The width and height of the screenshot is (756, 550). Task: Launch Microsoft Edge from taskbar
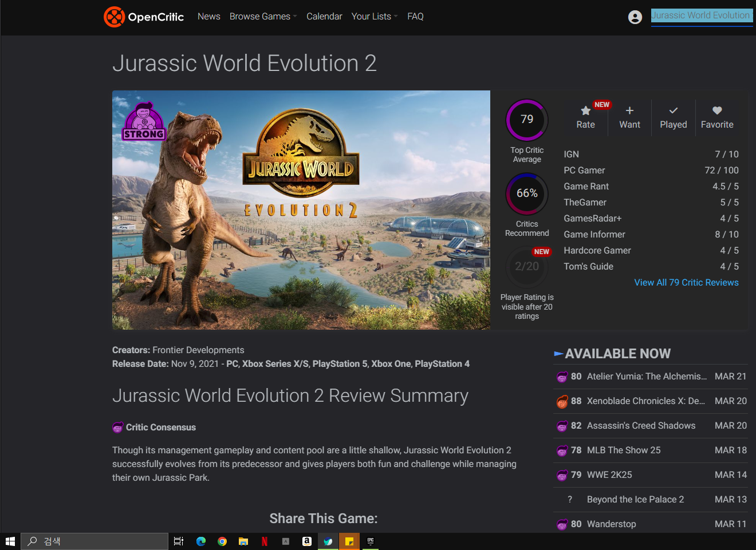coord(201,541)
